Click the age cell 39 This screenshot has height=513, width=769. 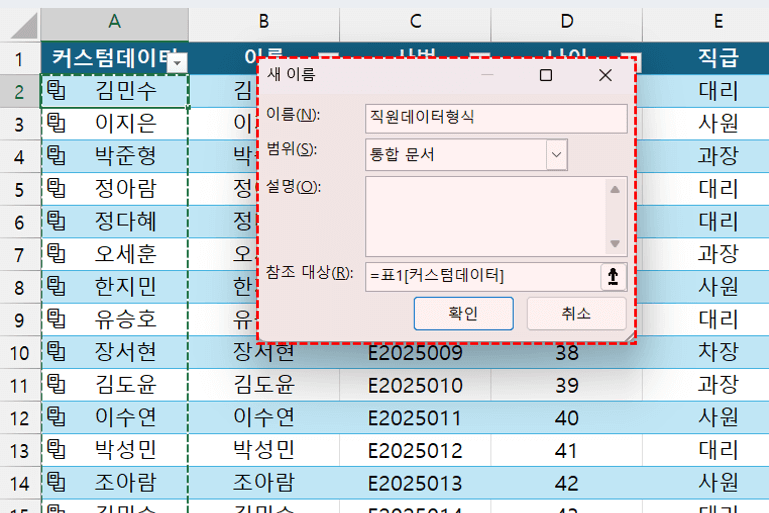tap(567, 385)
